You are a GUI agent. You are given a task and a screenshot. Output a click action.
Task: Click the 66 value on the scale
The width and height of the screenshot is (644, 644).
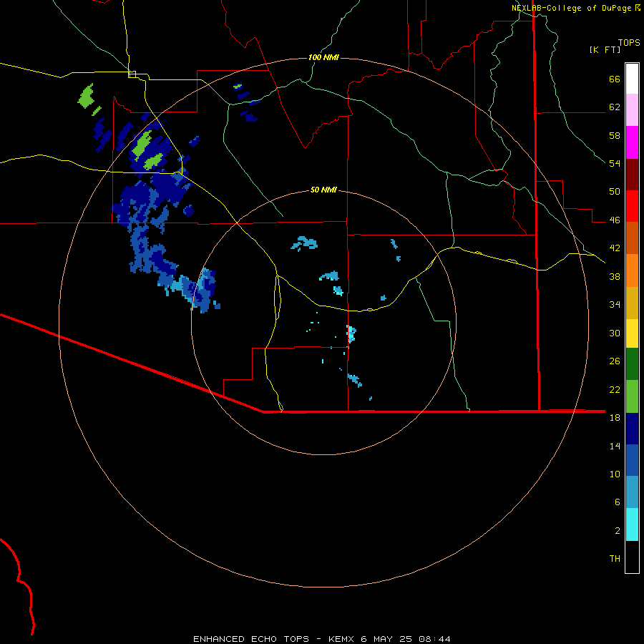(x=615, y=79)
